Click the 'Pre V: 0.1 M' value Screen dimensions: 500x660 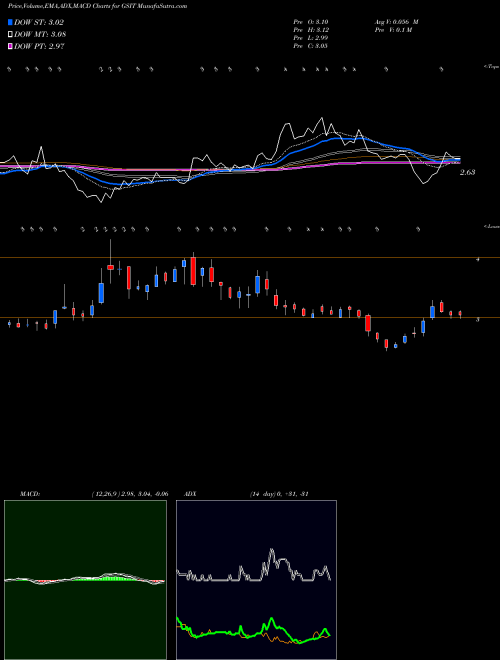(x=393, y=30)
